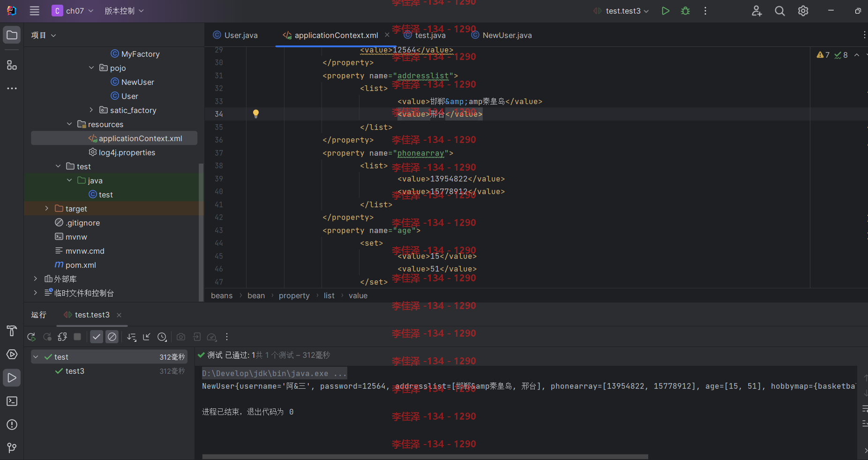
Task: Open the Build hammer tool window
Action: click(12, 331)
